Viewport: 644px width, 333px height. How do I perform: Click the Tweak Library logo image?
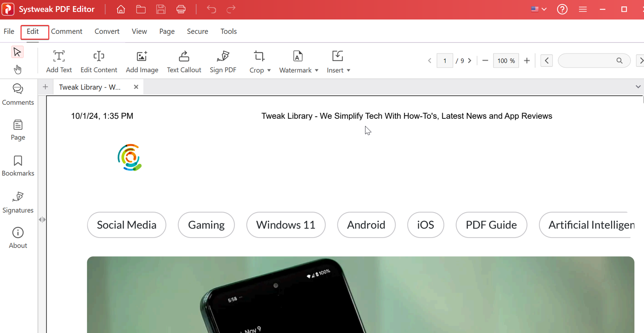coord(130,157)
